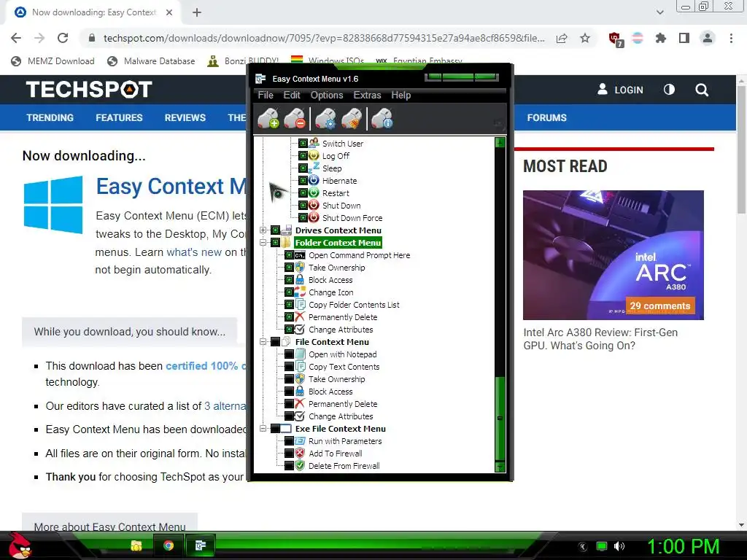Check the Add To Firewall checkbox

pos(289,454)
